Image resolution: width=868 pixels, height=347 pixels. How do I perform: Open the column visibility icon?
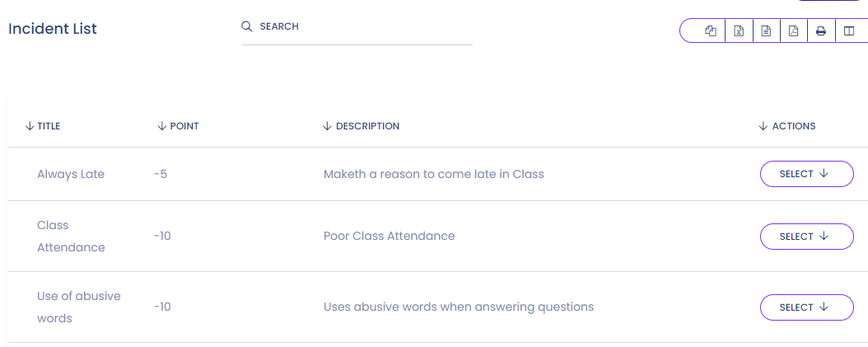847,31
